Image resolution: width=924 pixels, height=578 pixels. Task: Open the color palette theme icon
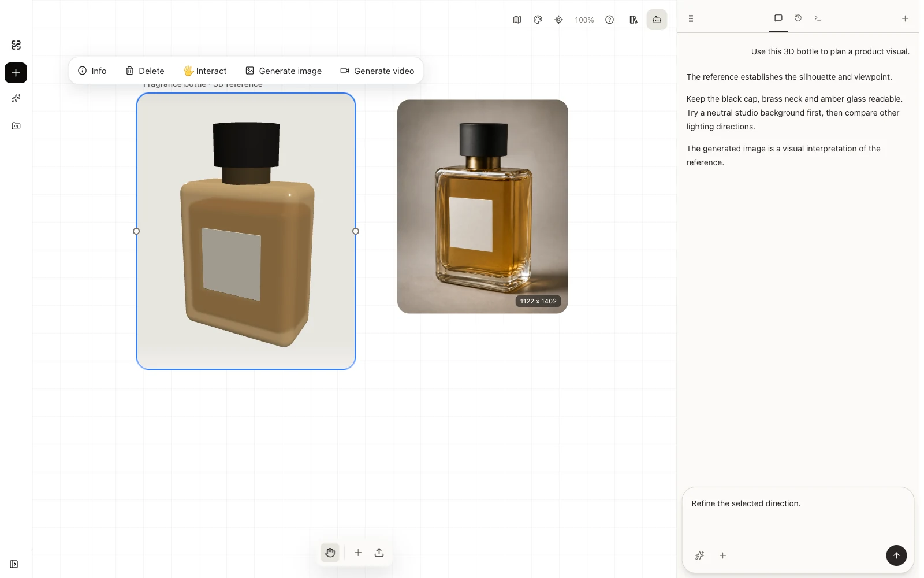[538, 20]
